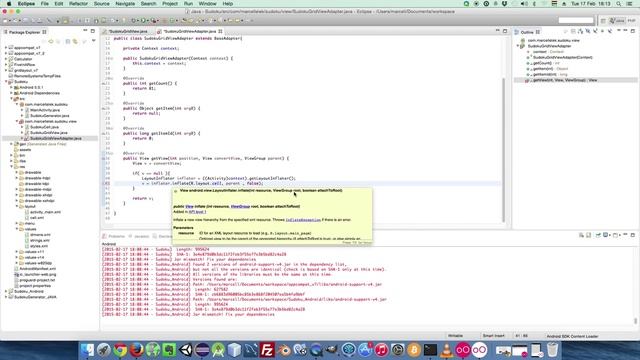This screenshot has height=360, width=640.
Task: Maximize the Console view
Action: [633, 235]
